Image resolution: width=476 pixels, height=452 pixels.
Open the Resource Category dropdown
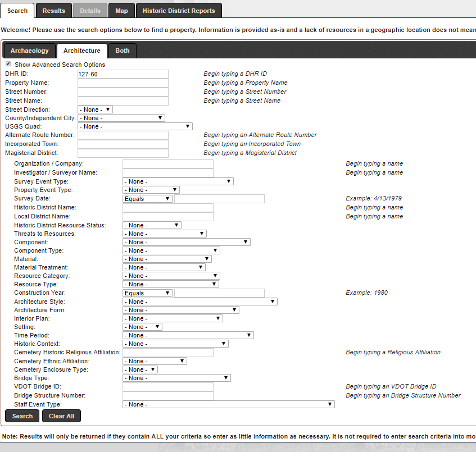[x=171, y=276]
